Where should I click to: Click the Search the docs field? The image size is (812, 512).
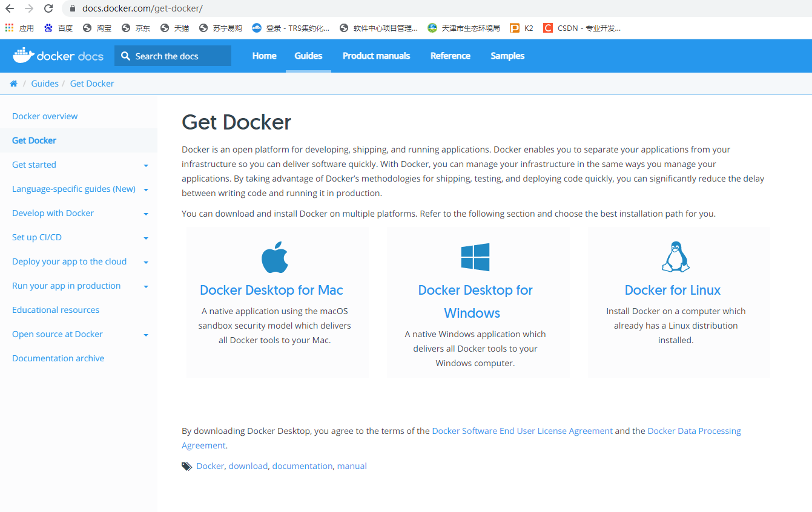pos(173,56)
